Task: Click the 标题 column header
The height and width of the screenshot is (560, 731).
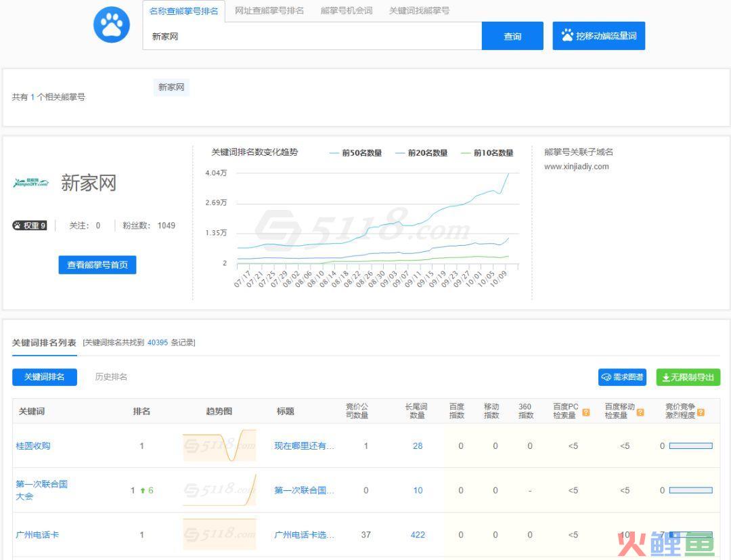Action: pos(286,411)
